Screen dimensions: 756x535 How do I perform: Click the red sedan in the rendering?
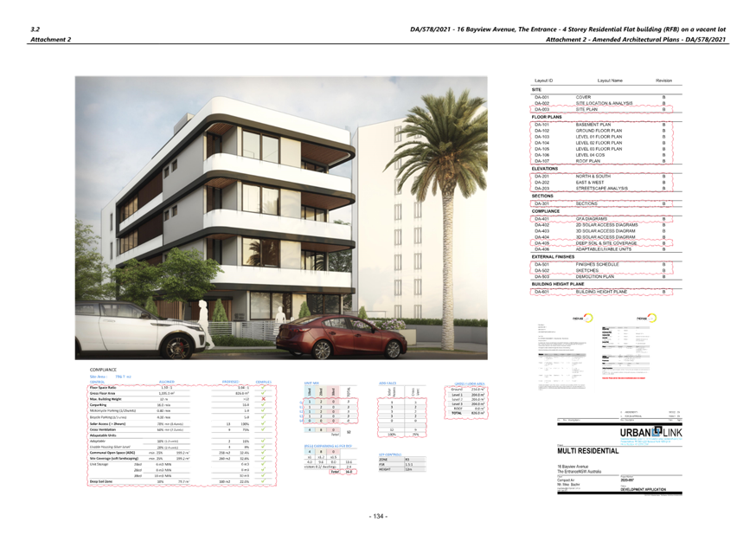(341, 338)
